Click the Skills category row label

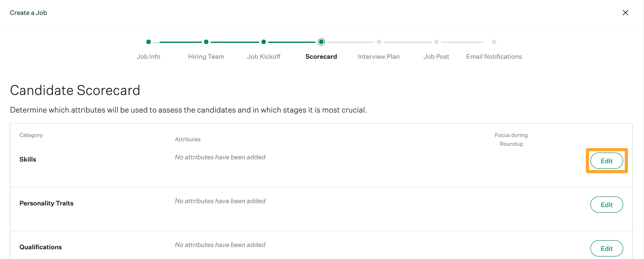tap(28, 159)
